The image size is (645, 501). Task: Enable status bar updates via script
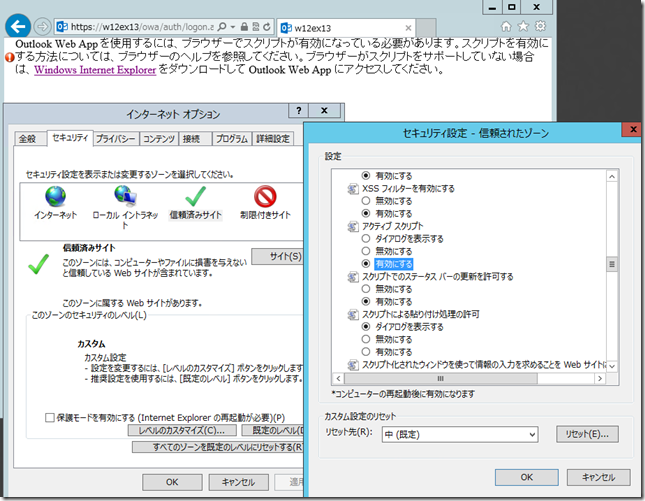tap(366, 302)
